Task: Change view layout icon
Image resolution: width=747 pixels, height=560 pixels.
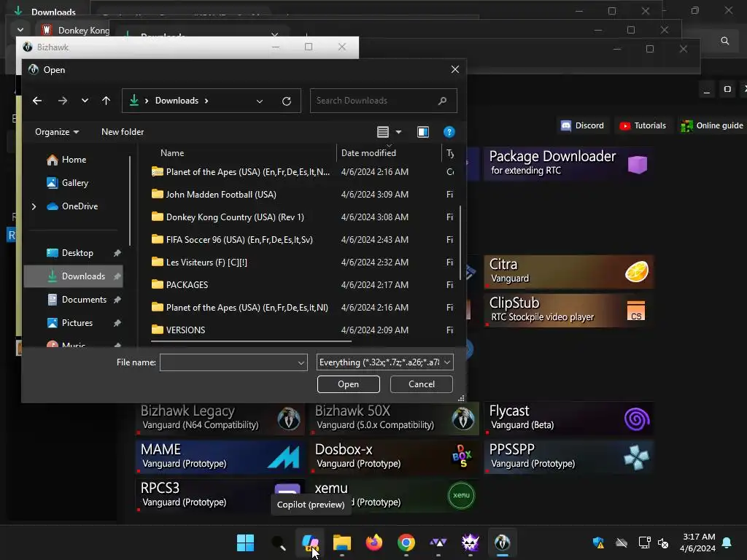Action: [x=382, y=132]
